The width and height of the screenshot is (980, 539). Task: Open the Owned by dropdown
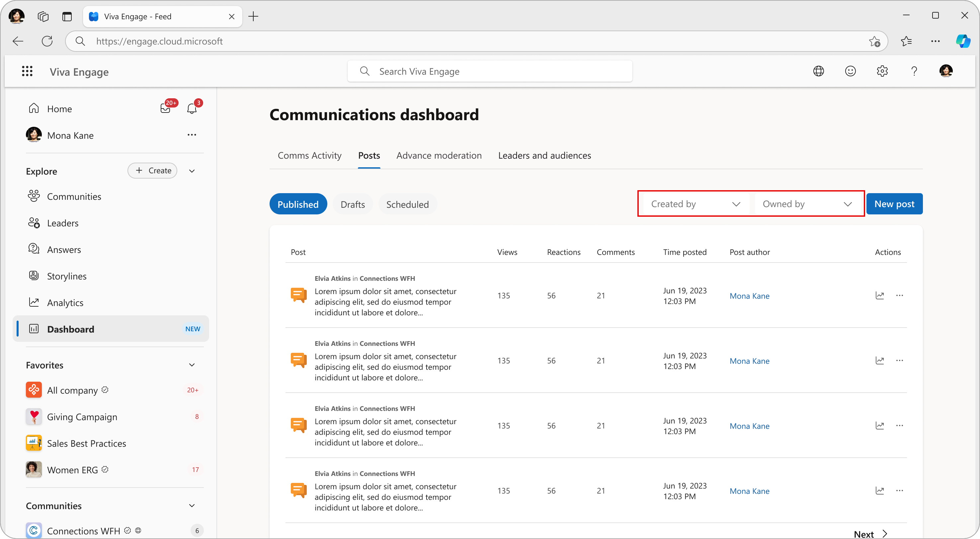(x=806, y=204)
